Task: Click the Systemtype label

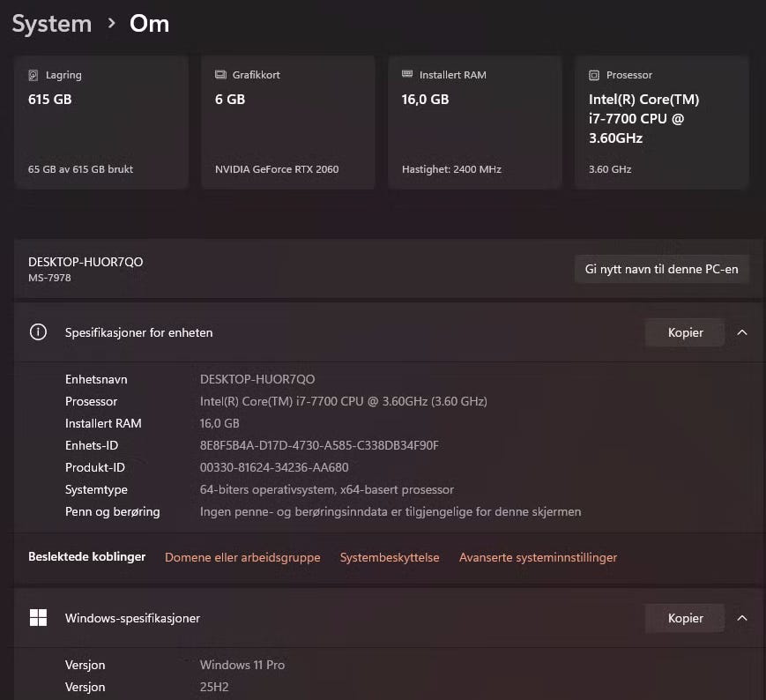Action: click(x=96, y=489)
